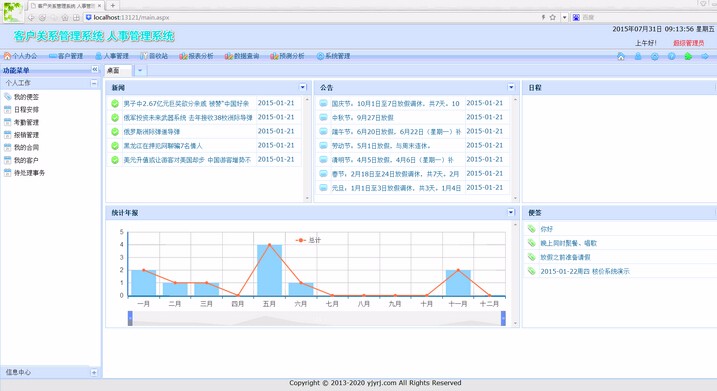The width and height of the screenshot is (717, 391).
Task: Click the 超级管理员 user link
Action: (x=688, y=43)
